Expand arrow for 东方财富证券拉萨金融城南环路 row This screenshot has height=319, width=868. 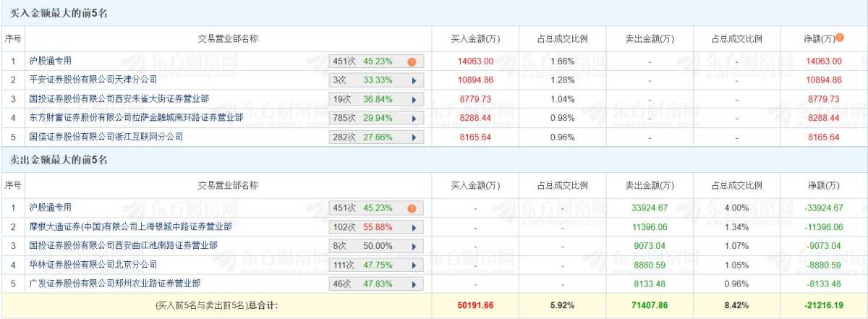[414, 118]
